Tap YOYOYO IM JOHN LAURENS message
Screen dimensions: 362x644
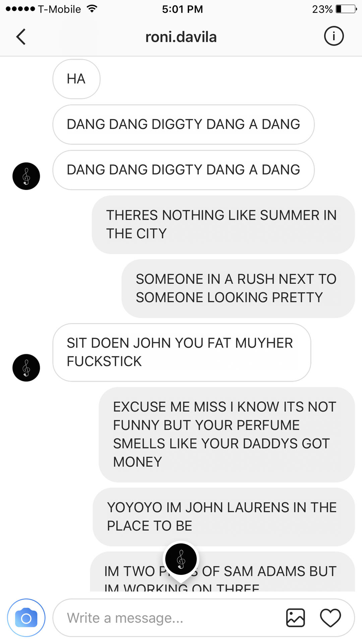(x=224, y=517)
